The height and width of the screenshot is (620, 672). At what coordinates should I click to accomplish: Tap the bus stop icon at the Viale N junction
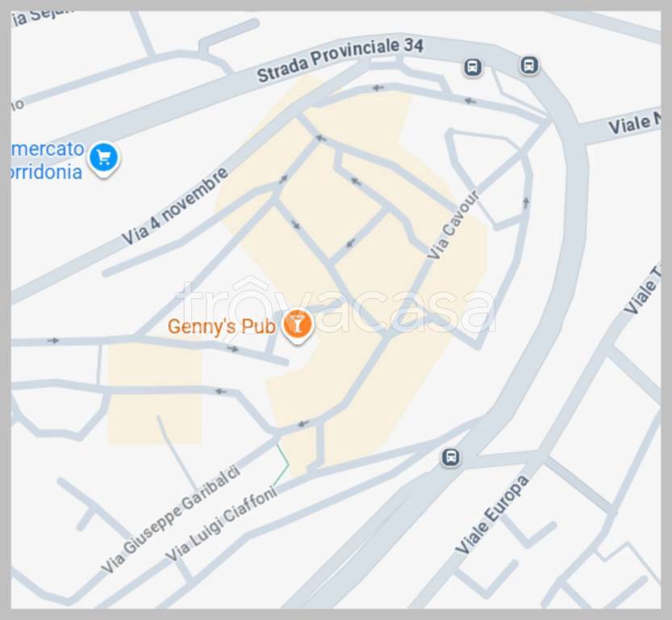(x=529, y=65)
